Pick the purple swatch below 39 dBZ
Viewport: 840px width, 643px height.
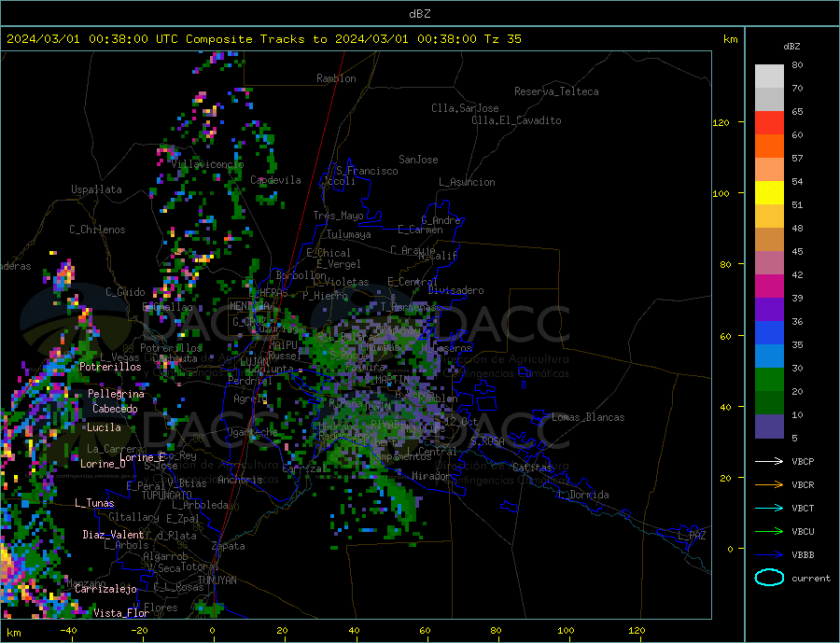coord(769,310)
